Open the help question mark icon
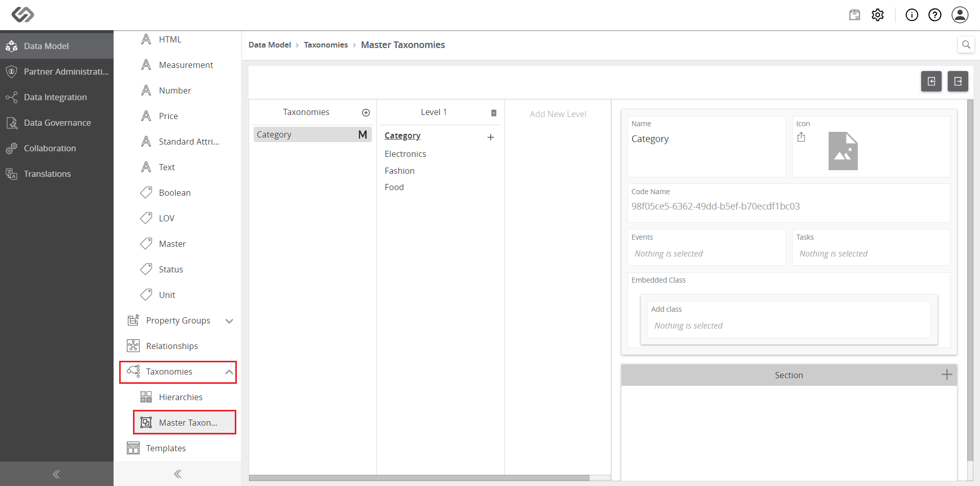The width and height of the screenshot is (980, 486). click(x=935, y=15)
